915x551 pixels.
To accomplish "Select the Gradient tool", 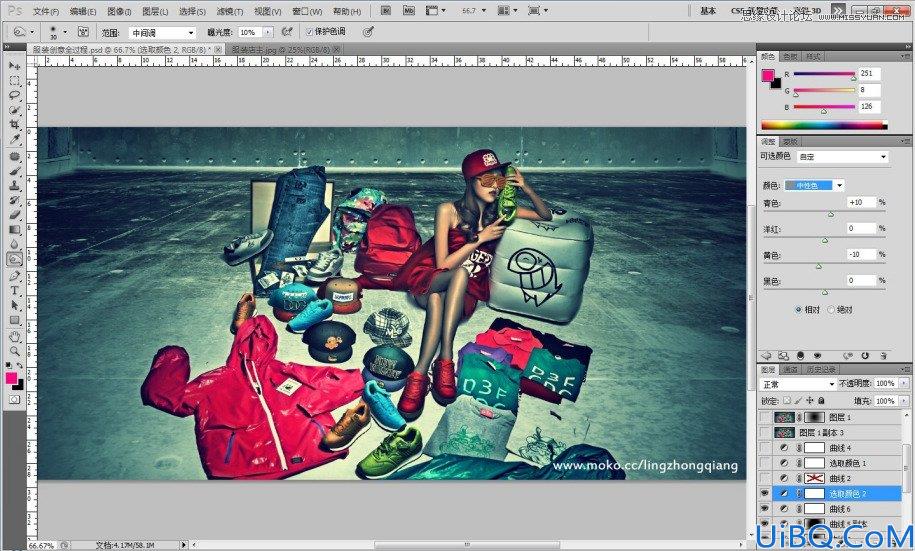I will tap(15, 229).
